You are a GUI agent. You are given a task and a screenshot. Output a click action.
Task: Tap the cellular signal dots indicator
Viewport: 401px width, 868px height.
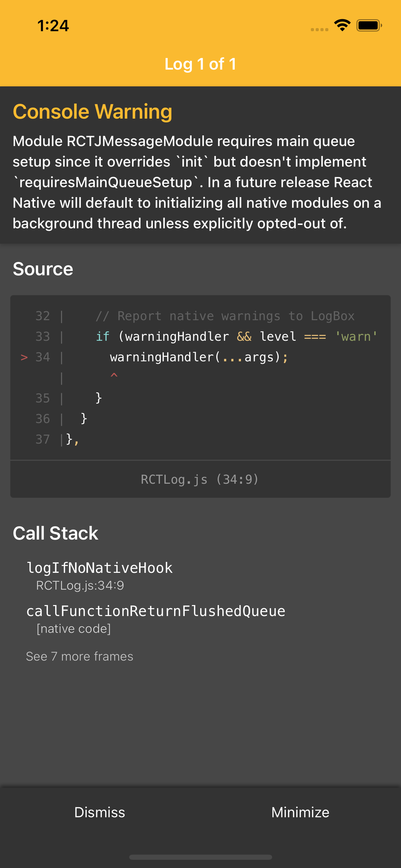point(319,30)
